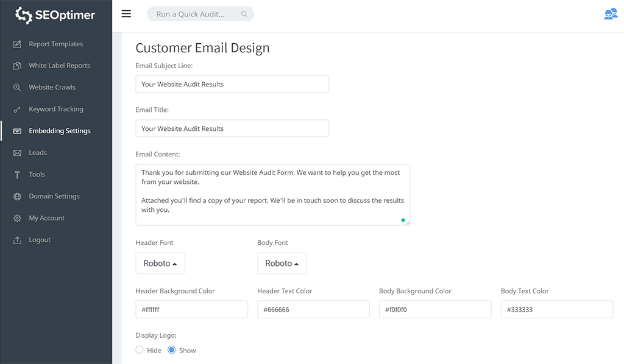Select the Embedding Settings icon
Viewport: 624px width, 364px height.
coord(18,130)
